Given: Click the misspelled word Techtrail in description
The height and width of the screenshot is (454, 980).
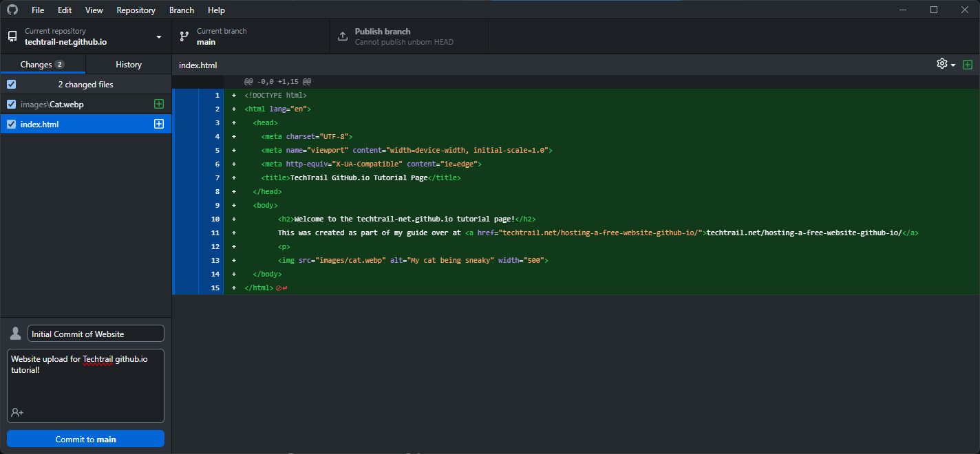Looking at the screenshot, I should (98, 358).
